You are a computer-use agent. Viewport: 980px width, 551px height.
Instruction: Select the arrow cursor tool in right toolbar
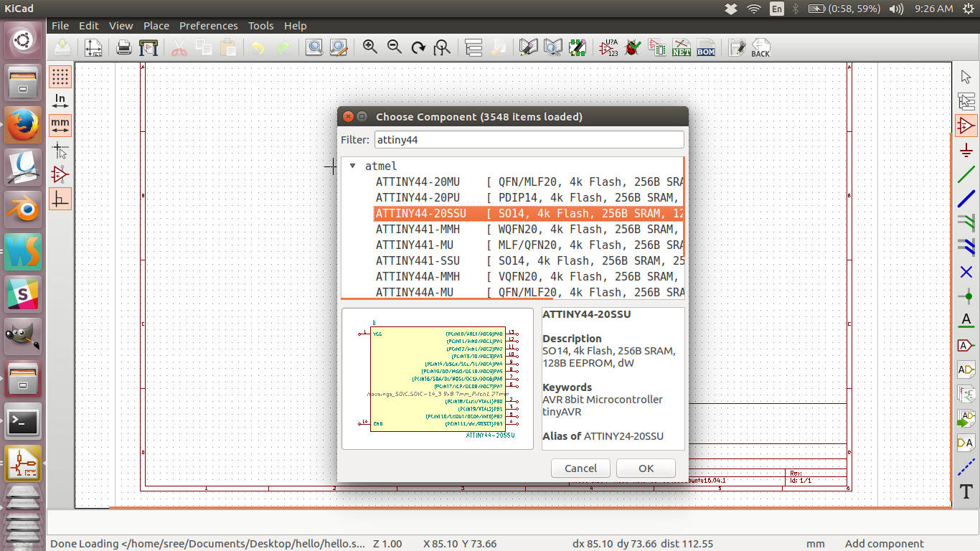tap(966, 77)
